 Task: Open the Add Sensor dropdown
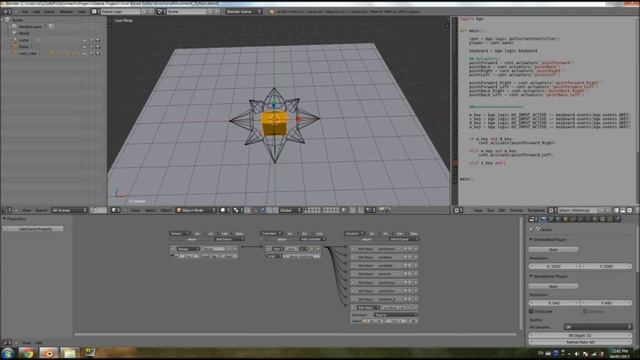click(x=229, y=239)
